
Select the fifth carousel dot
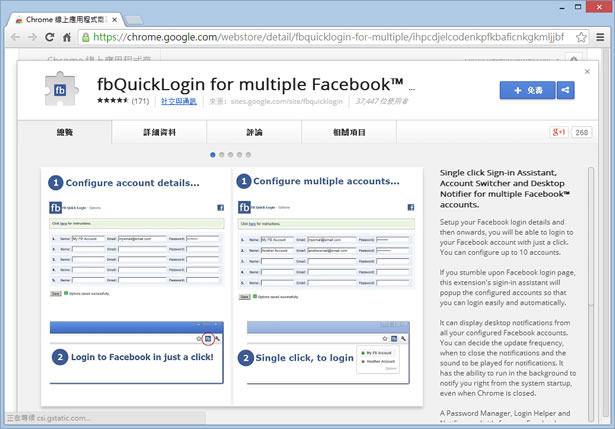[248, 155]
